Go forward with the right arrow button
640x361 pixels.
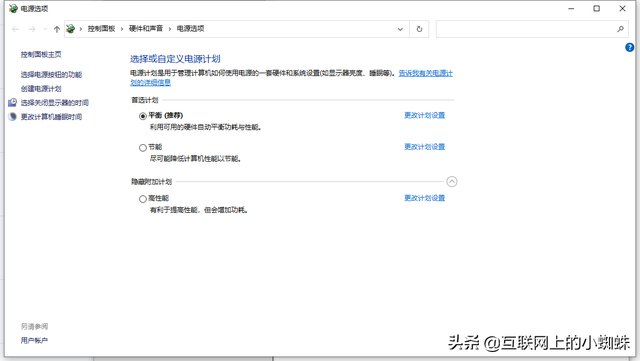tap(32, 29)
